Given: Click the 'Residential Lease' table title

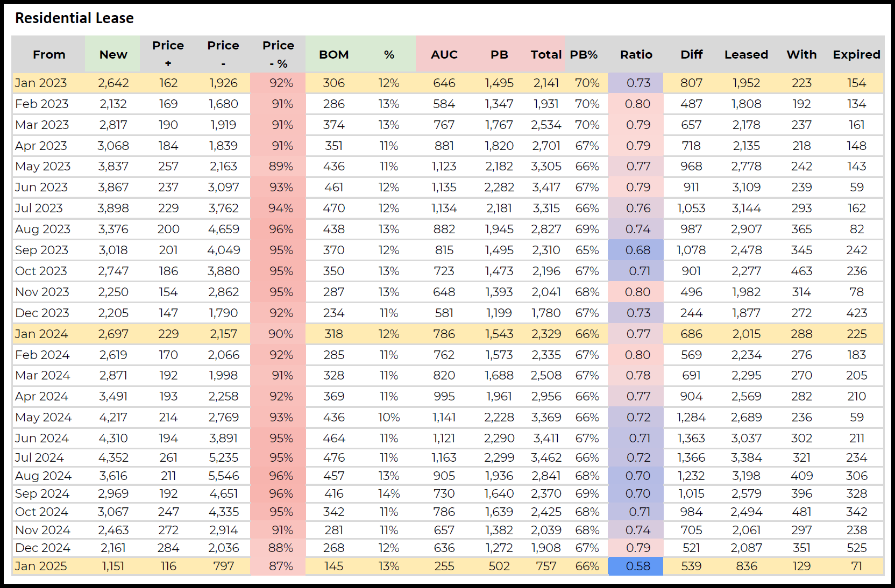Looking at the screenshot, I should pos(74,18).
